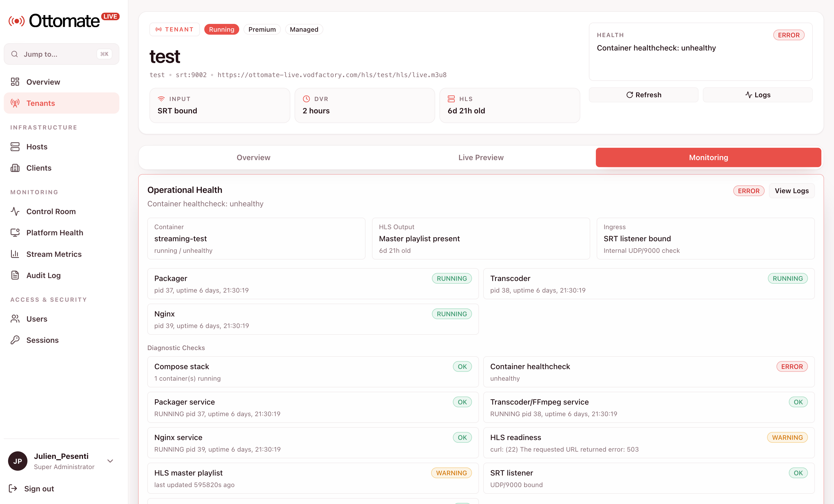Click the DVR clock icon
The height and width of the screenshot is (504, 834).
click(x=306, y=99)
